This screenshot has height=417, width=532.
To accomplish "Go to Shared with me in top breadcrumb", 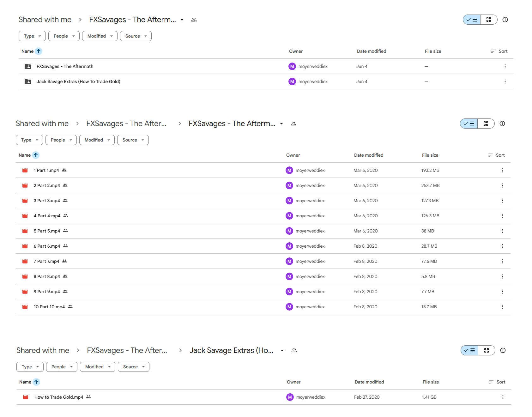I will click(45, 20).
